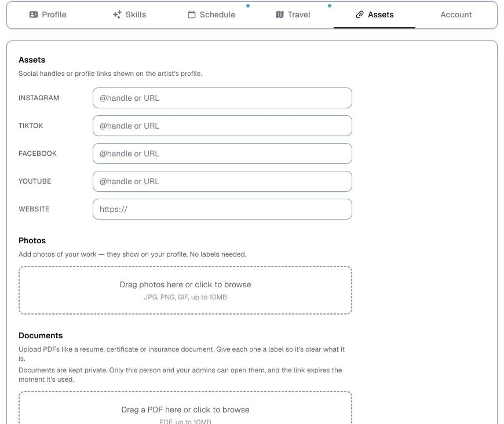Screen dimensions: 504x424
Task: Click the YouTube handle input field
Action: (222, 181)
